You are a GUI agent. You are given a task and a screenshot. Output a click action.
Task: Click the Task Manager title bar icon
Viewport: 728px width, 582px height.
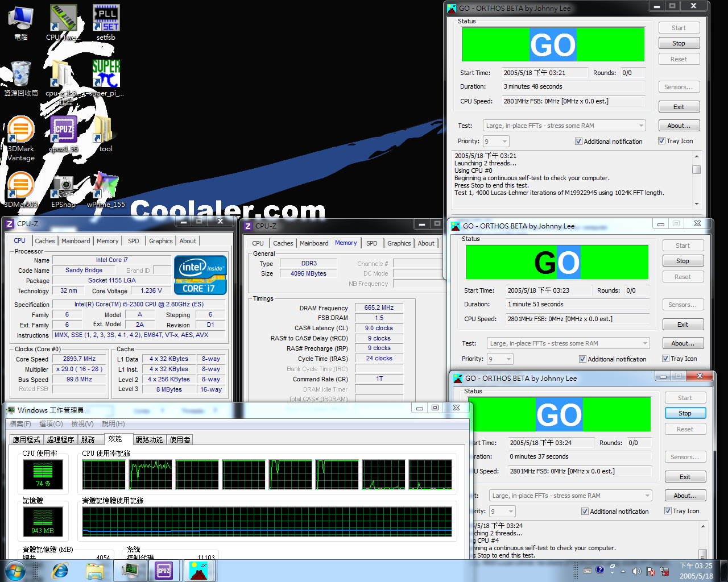click(10, 410)
